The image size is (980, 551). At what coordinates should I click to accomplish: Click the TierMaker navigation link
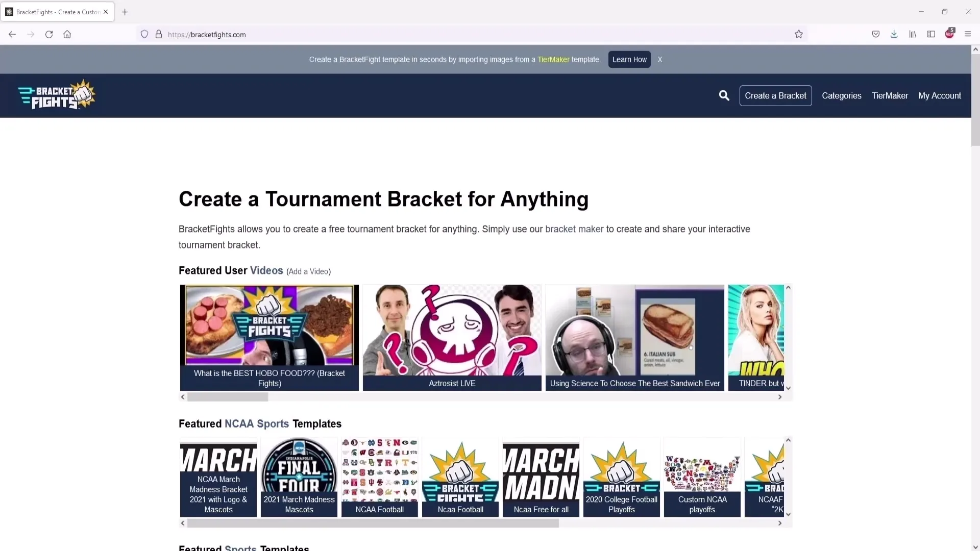(x=890, y=95)
